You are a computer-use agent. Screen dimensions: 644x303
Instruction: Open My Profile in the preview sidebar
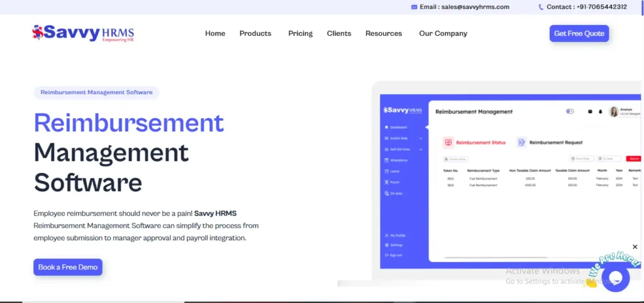pyautogui.click(x=395, y=235)
